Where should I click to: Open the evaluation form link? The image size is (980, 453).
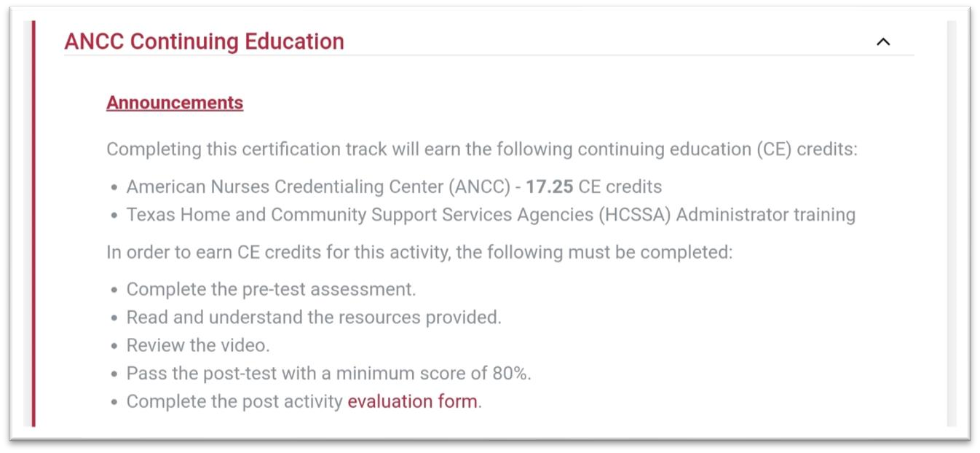click(411, 401)
